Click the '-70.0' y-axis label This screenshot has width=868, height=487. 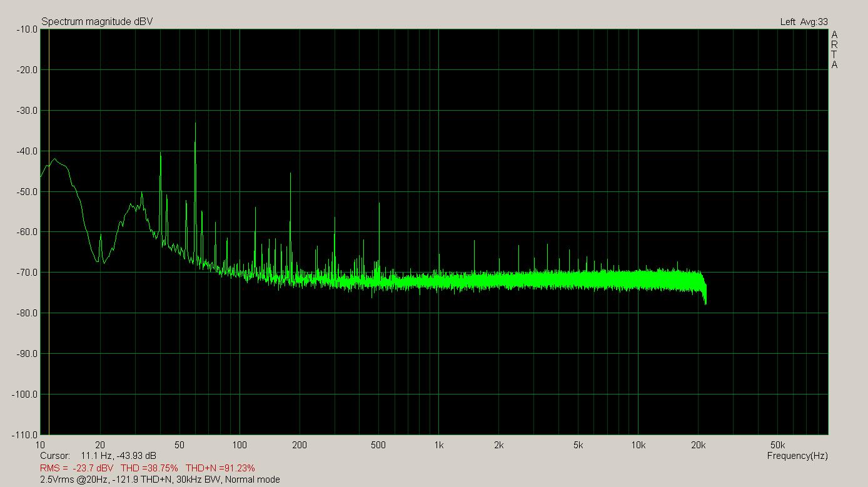[26, 272]
